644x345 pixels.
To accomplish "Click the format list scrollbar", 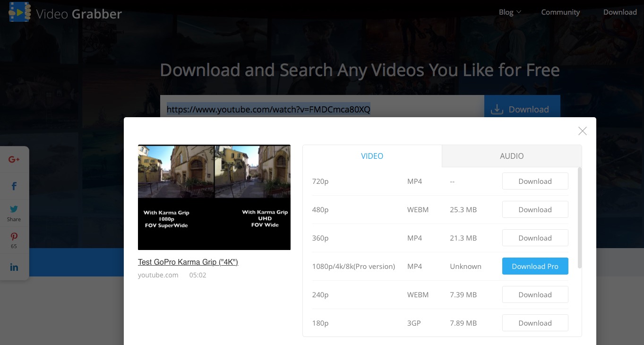I will (x=580, y=217).
